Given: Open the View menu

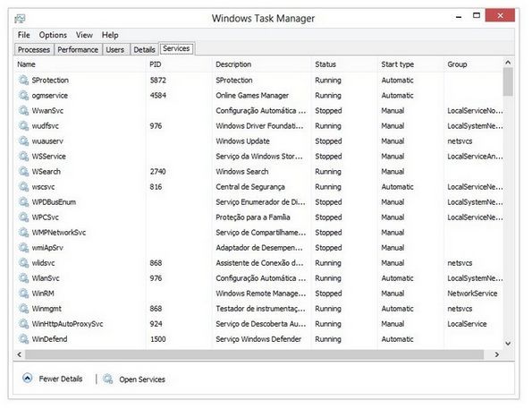Looking at the screenshot, I should [84, 35].
